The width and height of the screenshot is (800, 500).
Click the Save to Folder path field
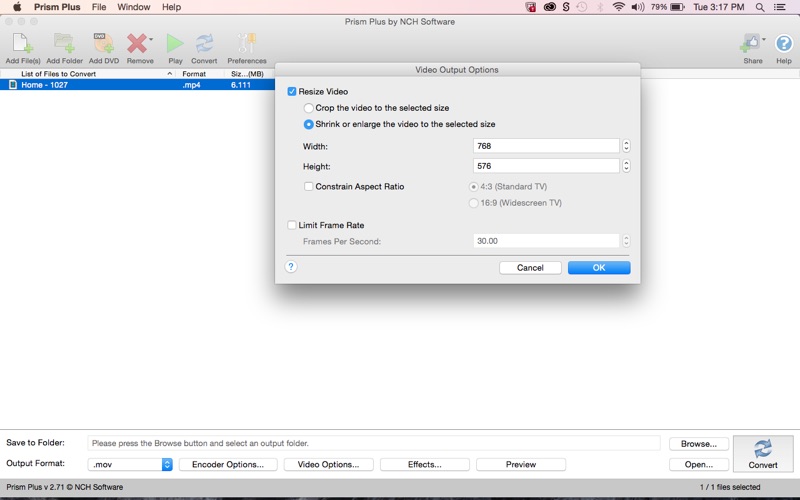[373, 443]
